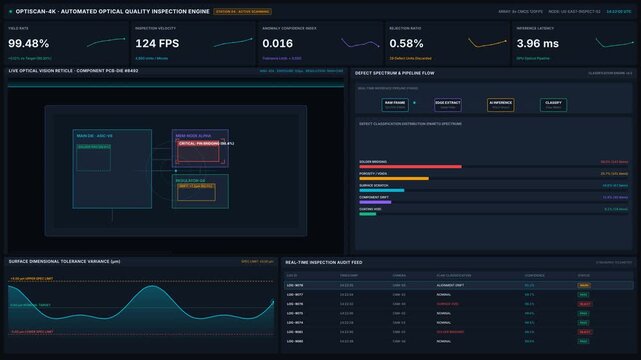Screen dimensions: 641x360
Task: Click the green Coating Void bar
Action: 368,214
